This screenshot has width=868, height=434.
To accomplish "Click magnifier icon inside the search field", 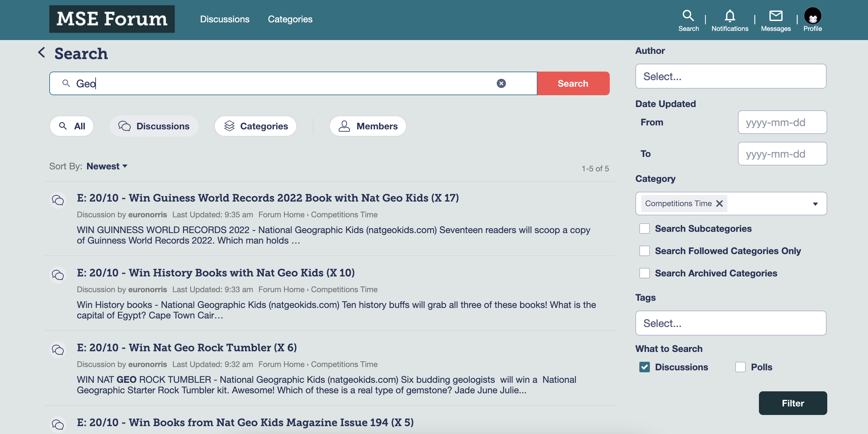I will (x=66, y=83).
